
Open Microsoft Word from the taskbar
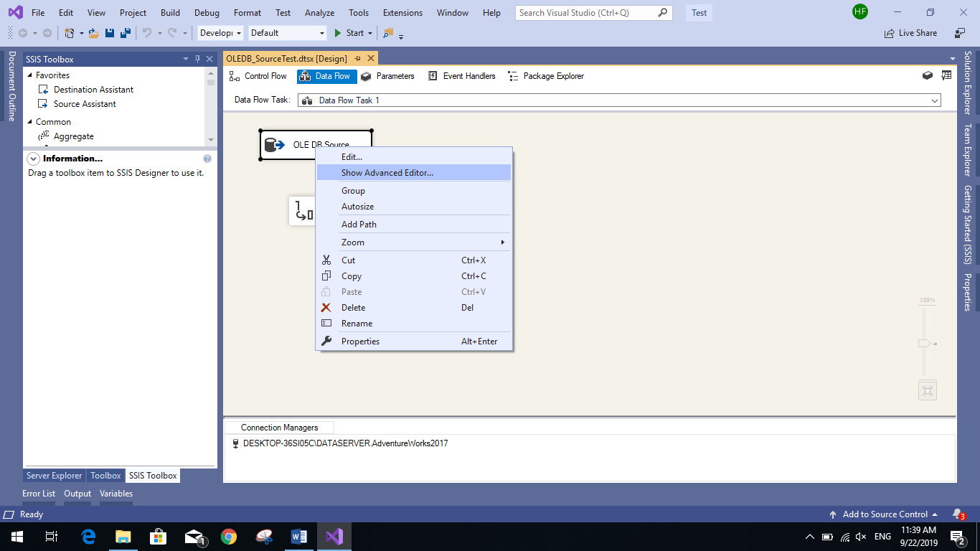pos(299,536)
